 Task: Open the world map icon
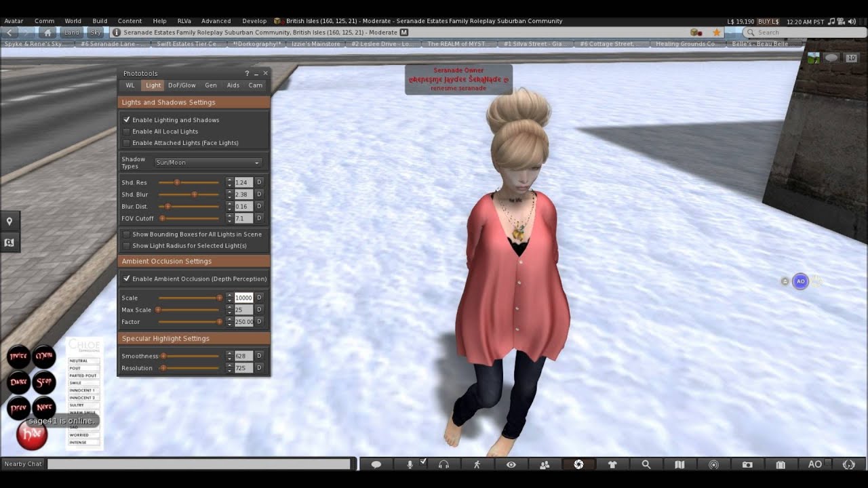click(x=680, y=464)
